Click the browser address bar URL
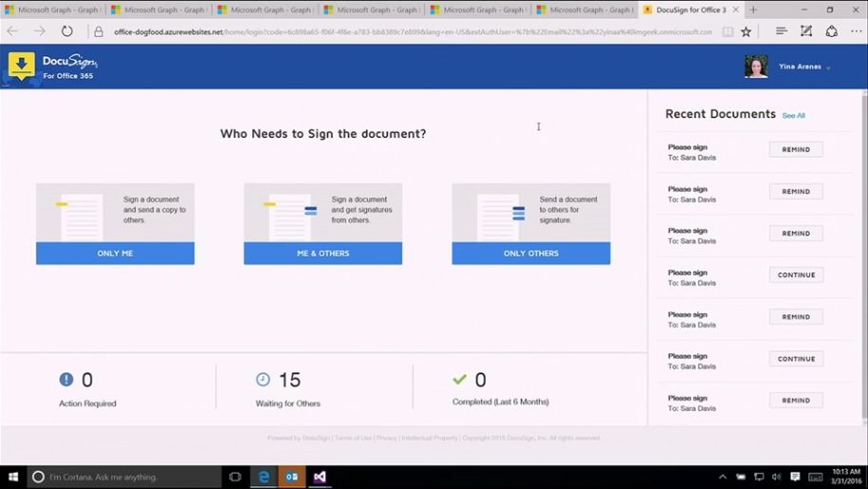 click(x=413, y=32)
